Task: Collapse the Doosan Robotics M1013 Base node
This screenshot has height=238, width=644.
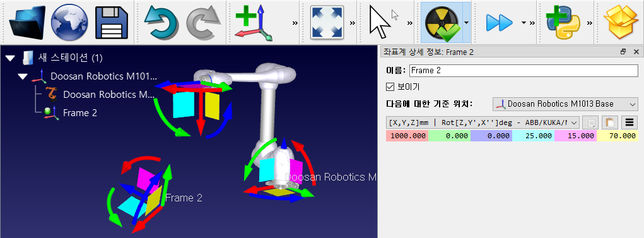Action: [x=23, y=76]
